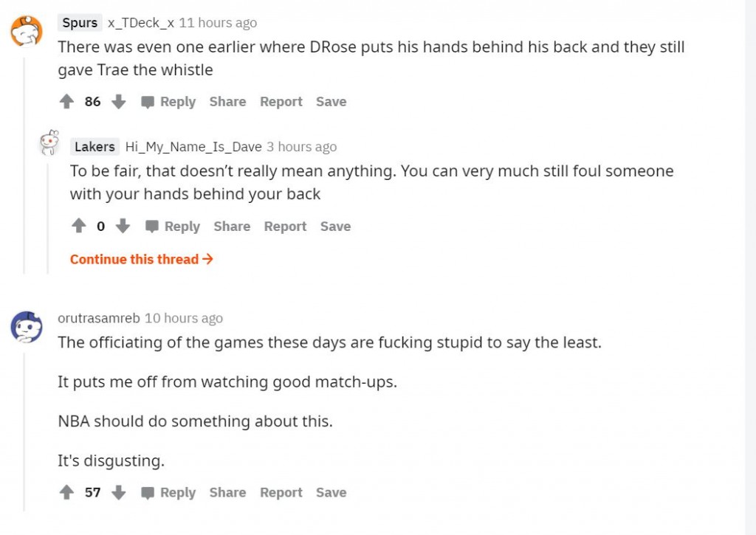
Task: Collapse orutrasamreb's comment via thread line
Action: pos(25,428)
